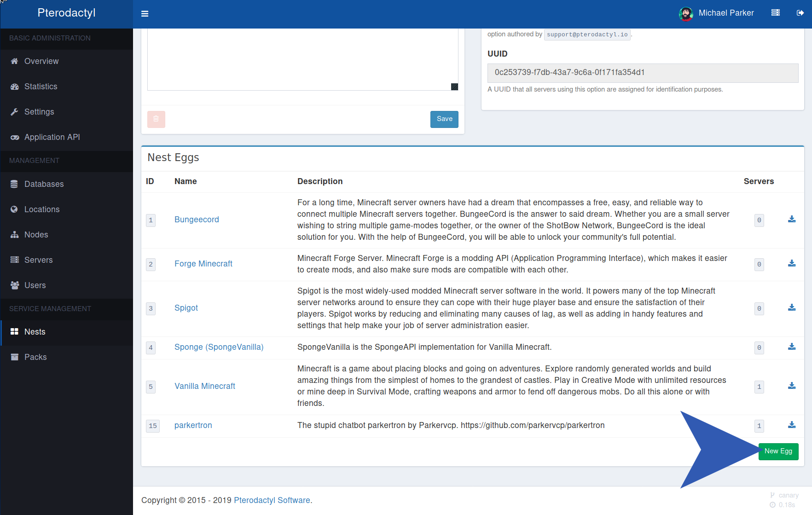812x515 pixels.
Task: Go to Databases in the sidebar
Action: pyautogui.click(x=44, y=184)
